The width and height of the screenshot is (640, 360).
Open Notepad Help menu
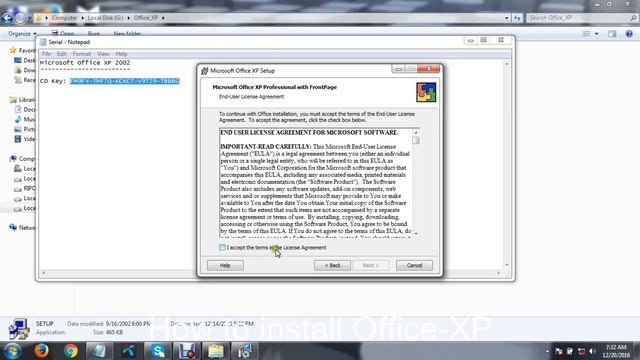[x=121, y=54]
